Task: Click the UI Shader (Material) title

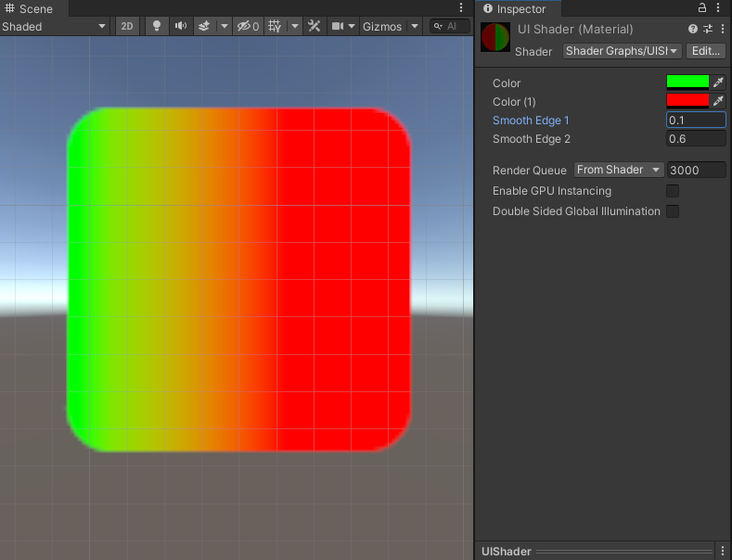Action: 575,30
